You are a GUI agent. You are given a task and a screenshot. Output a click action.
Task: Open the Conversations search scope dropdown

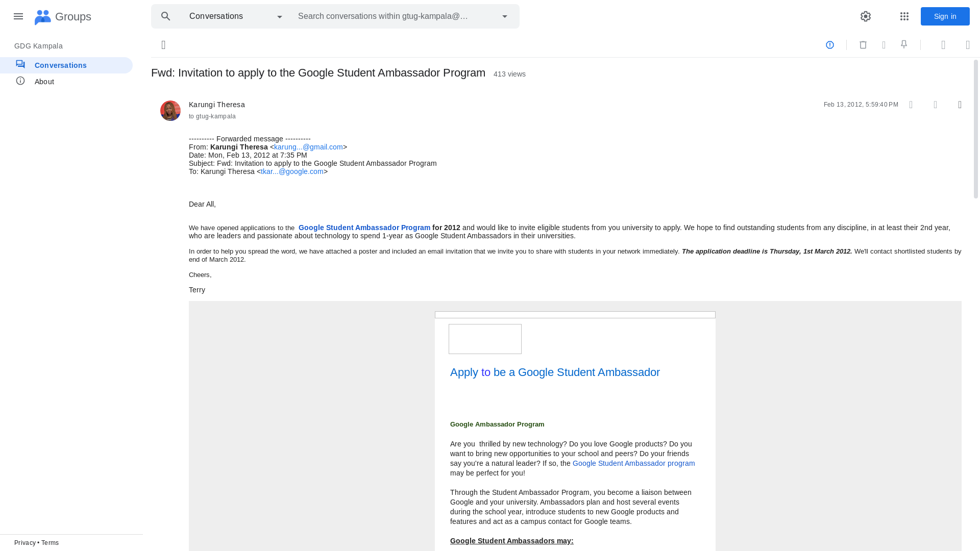click(x=236, y=16)
